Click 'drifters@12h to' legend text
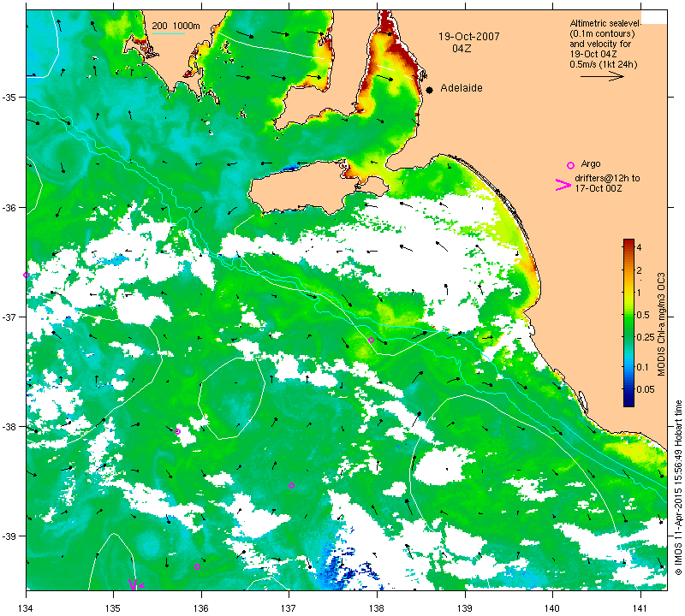This screenshot has height=616, width=685. [x=607, y=178]
